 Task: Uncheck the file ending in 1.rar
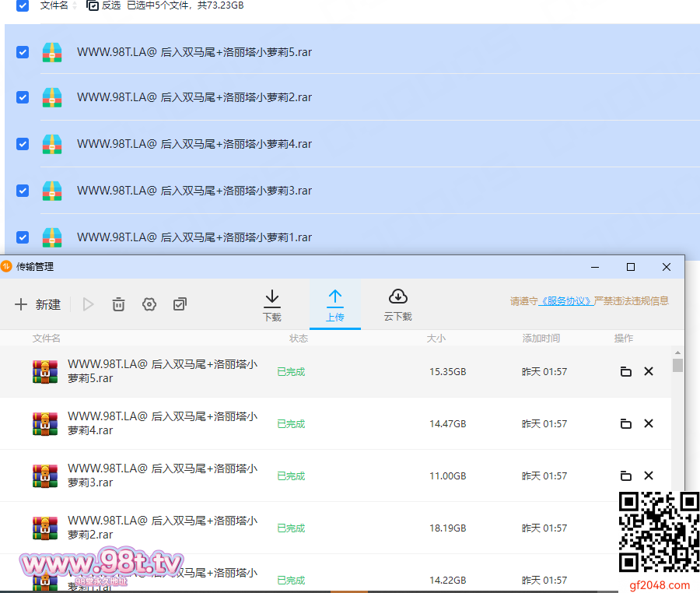(x=23, y=237)
